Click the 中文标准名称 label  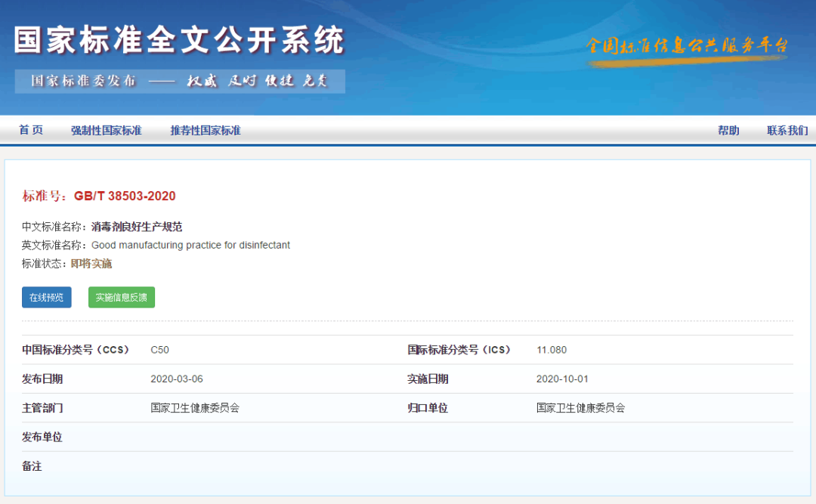54,227
